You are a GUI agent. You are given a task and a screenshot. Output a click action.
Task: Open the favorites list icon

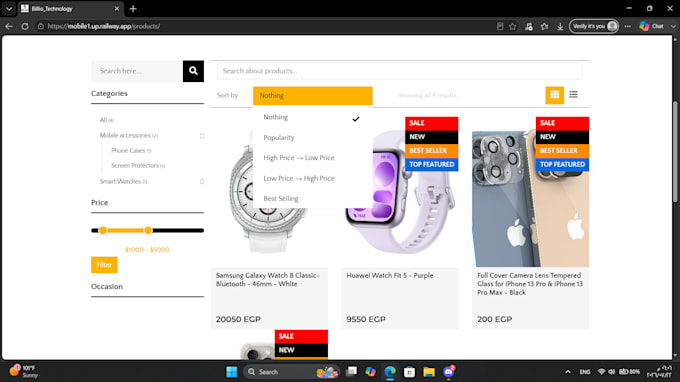point(544,26)
